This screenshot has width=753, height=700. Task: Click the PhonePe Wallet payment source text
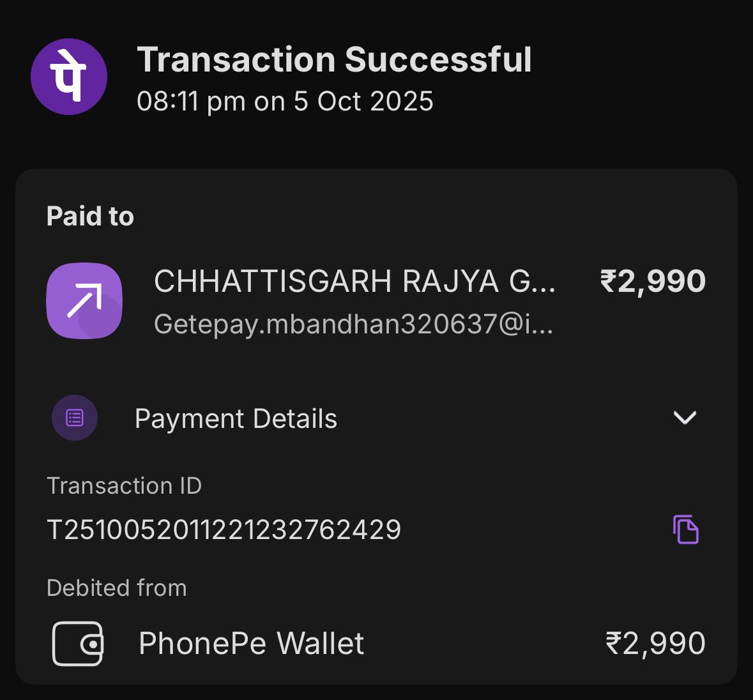251,643
